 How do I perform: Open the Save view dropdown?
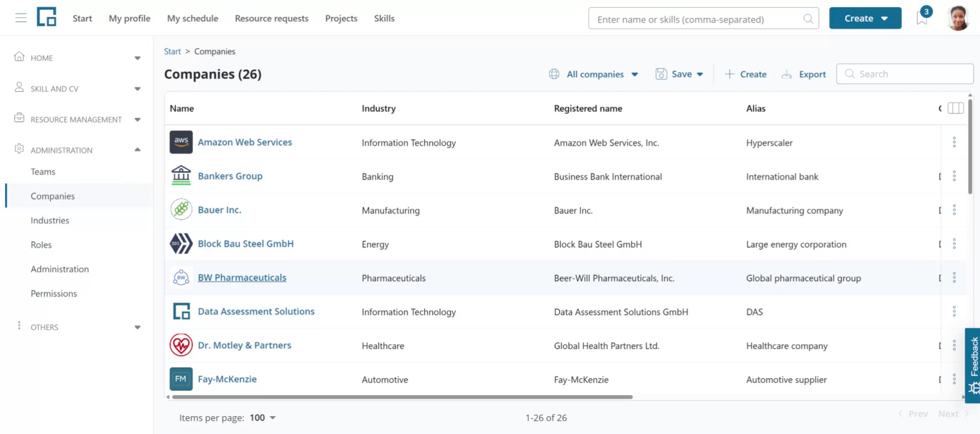pos(679,74)
